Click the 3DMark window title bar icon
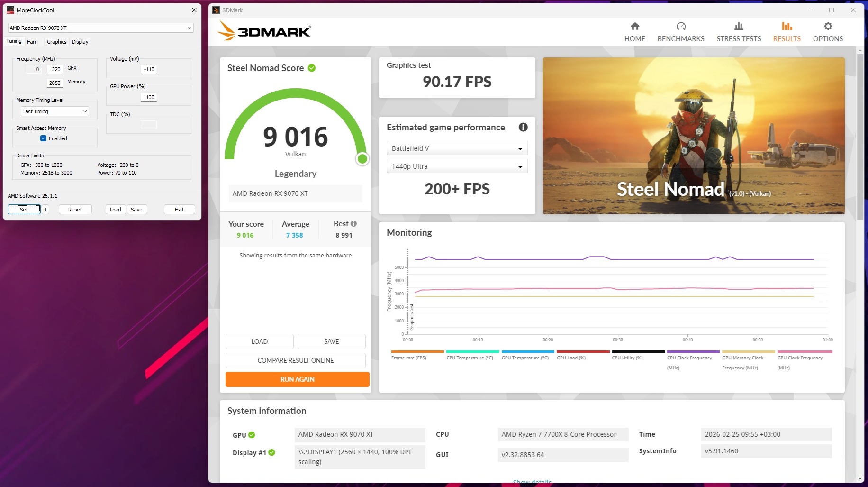The height and width of the screenshot is (487, 868). tap(216, 10)
